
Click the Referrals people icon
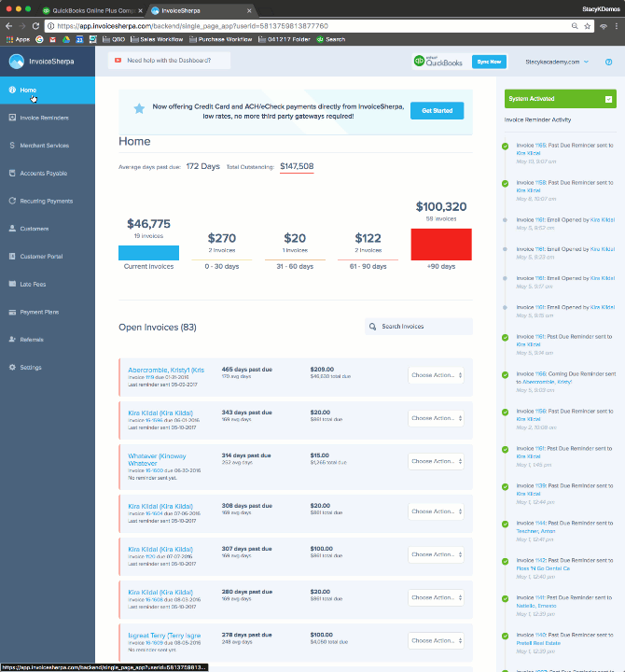click(x=12, y=340)
